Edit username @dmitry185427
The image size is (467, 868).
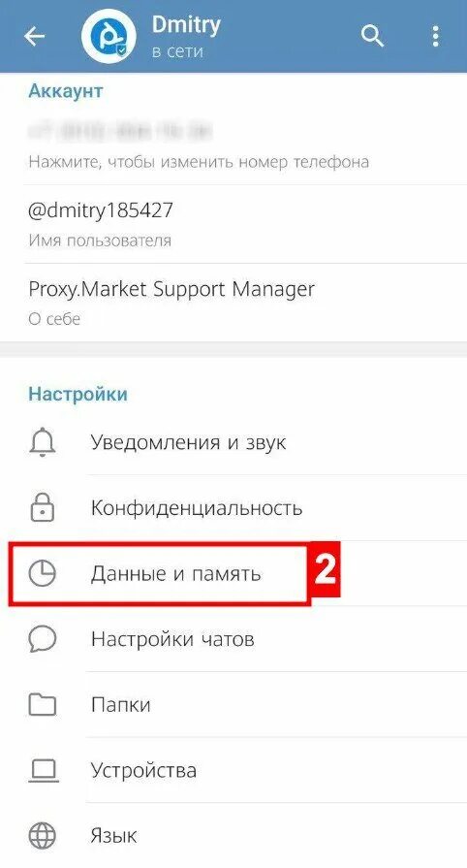[x=233, y=224]
